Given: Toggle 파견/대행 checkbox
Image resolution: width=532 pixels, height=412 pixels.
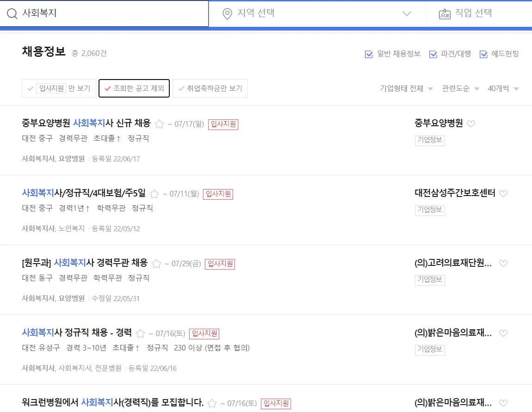Looking at the screenshot, I should pos(433,54).
